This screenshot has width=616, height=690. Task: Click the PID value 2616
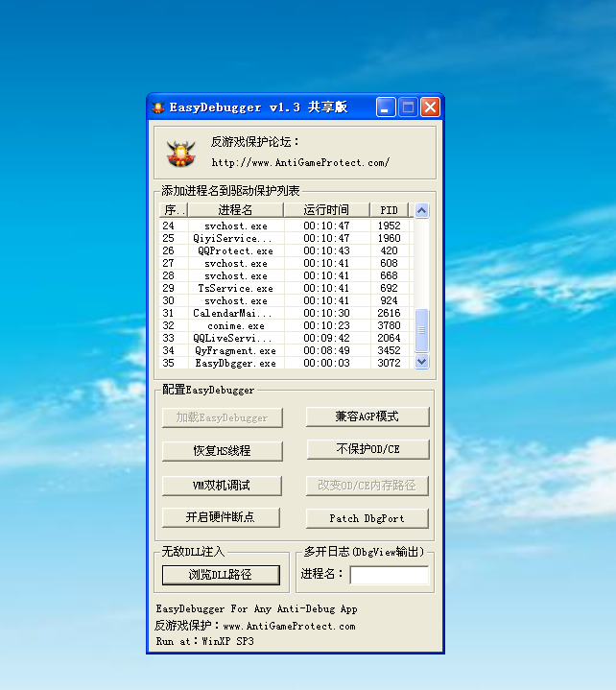[389, 313]
